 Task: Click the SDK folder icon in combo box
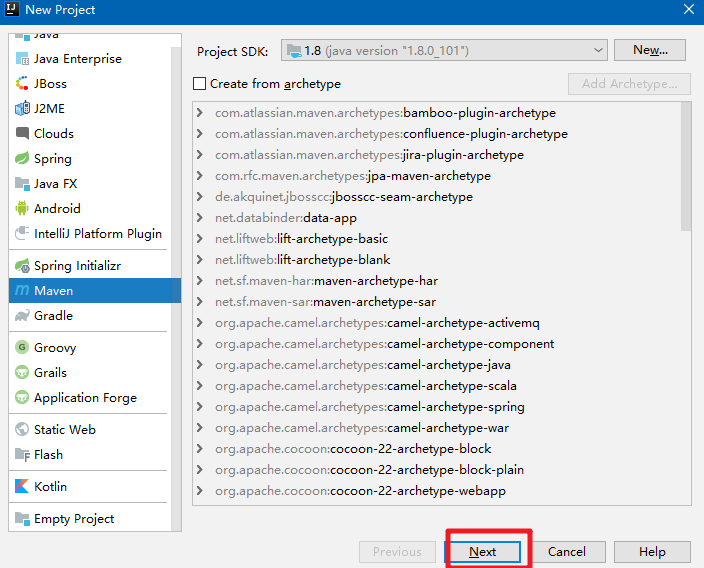[295, 51]
